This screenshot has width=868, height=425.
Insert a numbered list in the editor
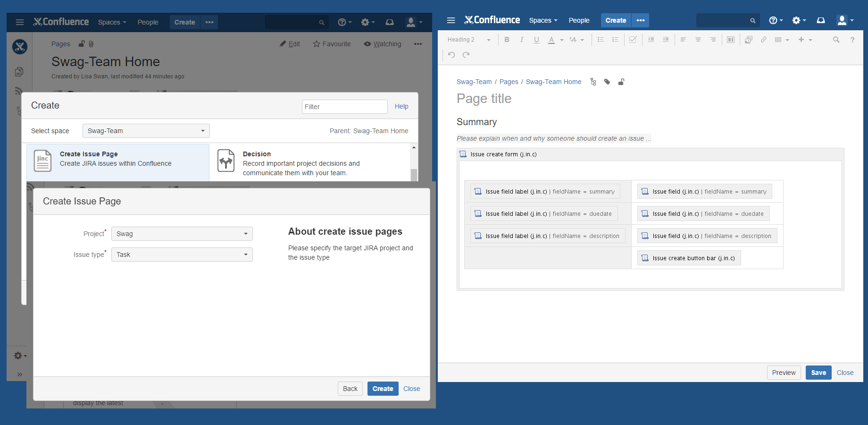coord(615,40)
